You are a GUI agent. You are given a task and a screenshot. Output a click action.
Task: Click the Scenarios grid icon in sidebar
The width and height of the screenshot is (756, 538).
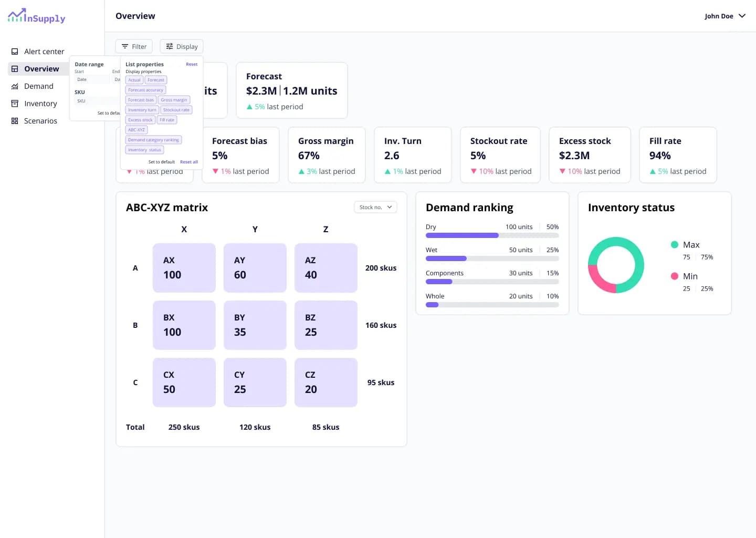pyautogui.click(x=15, y=121)
